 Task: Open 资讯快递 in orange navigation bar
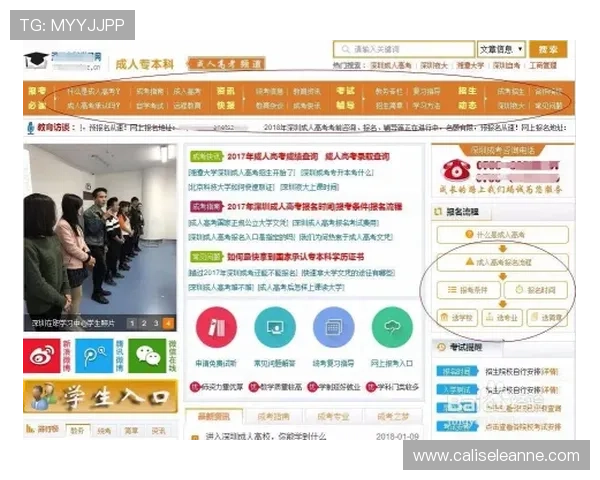(225, 98)
